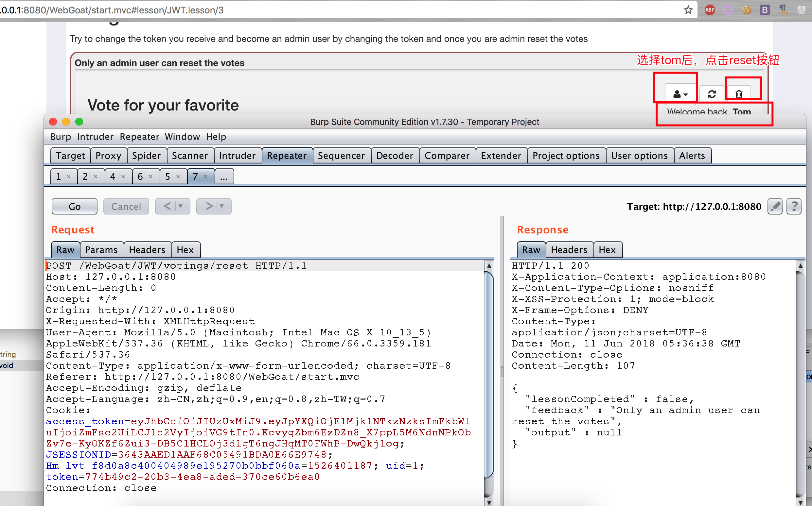Click the response pane scrollbar up arrow

point(800,266)
